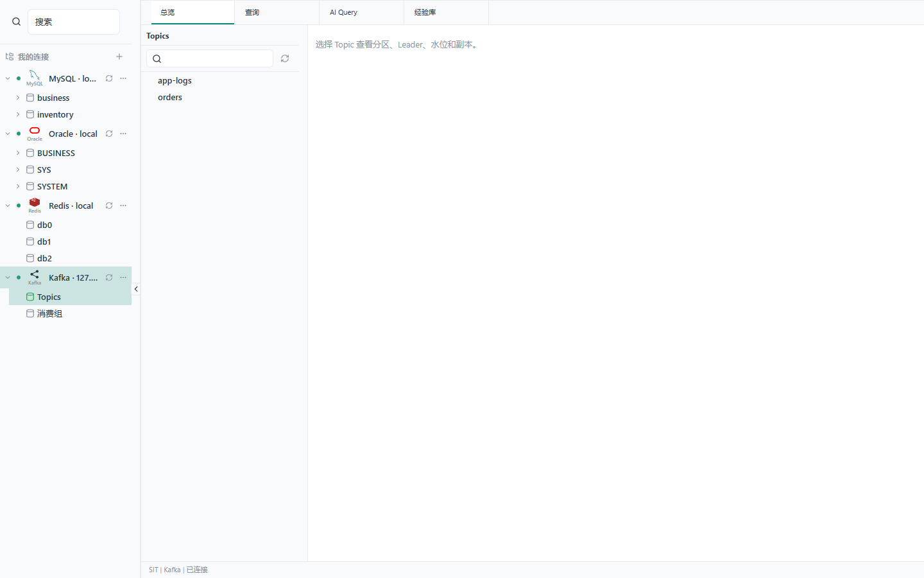The width and height of the screenshot is (924, 578).
Task: Open the AI Query tab
Action: pos(361,12)
